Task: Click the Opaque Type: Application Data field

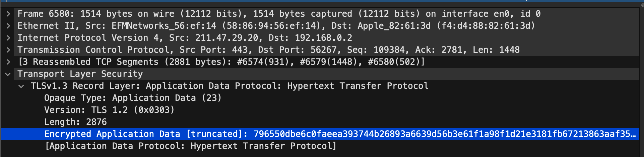Action: [x=133, y=98]
